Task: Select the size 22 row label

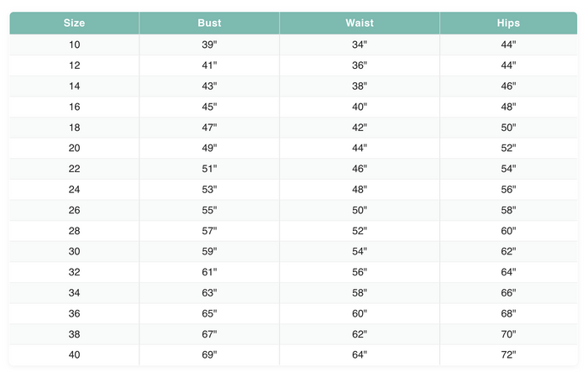Action: point(75,169)
